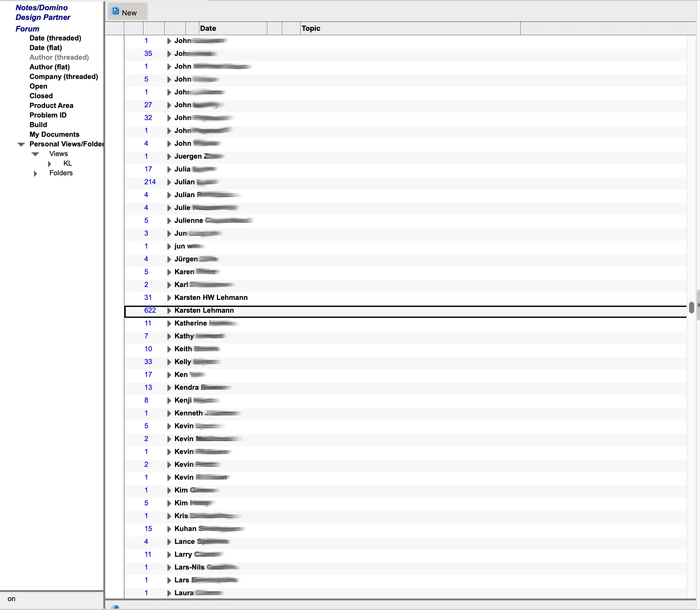Select the Lance row
This screenshot has width=700, height=610.
tap(405, 542)
